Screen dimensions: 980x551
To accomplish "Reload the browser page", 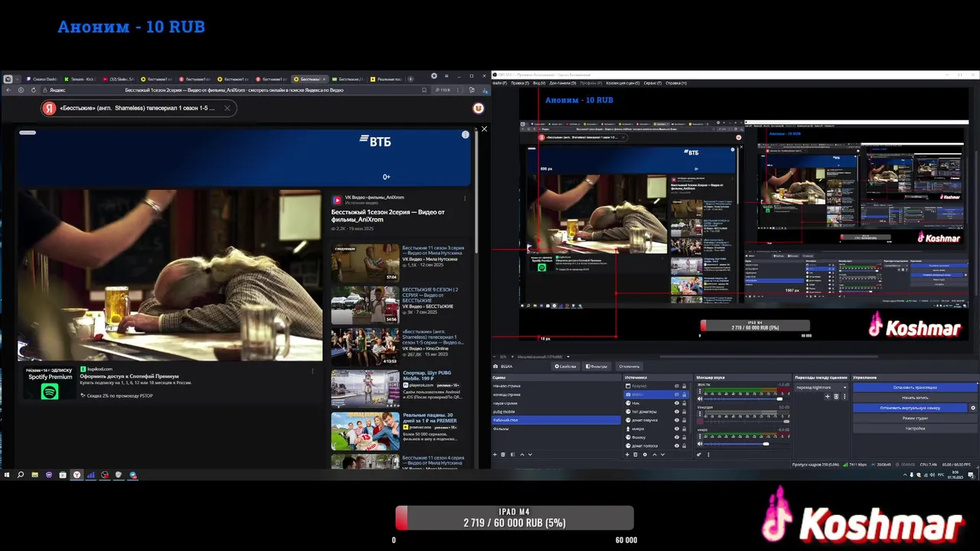I will click(34, 90).
